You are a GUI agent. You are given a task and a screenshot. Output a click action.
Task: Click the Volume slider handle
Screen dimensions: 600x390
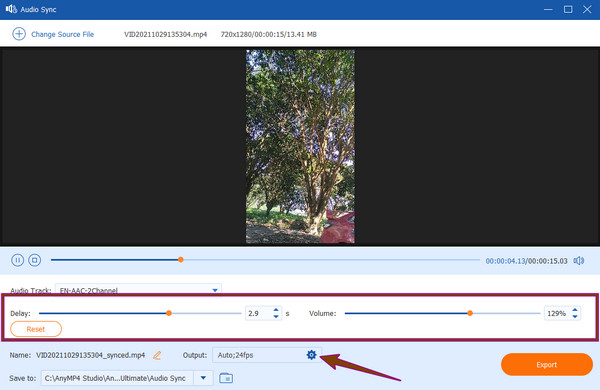470,313
